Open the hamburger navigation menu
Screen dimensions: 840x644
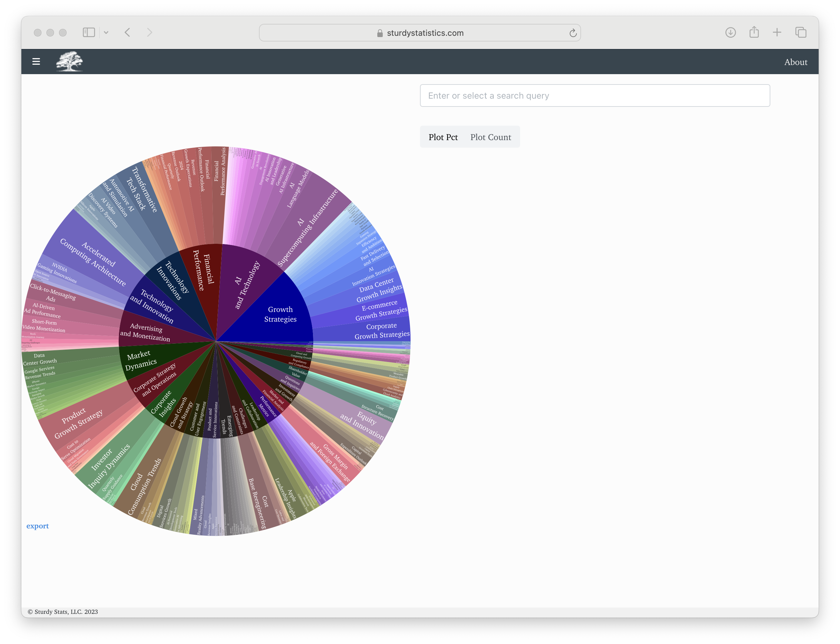36,61
